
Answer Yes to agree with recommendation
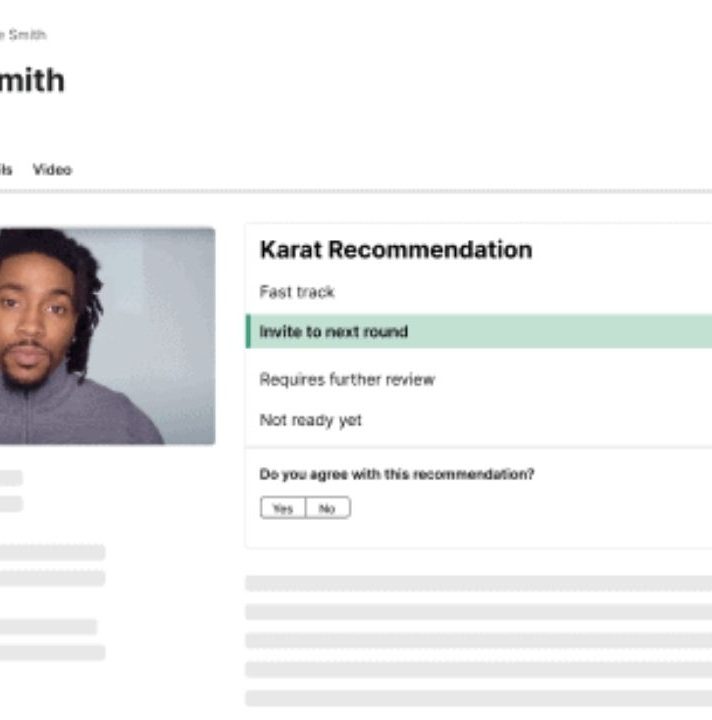tap(282, 508)
